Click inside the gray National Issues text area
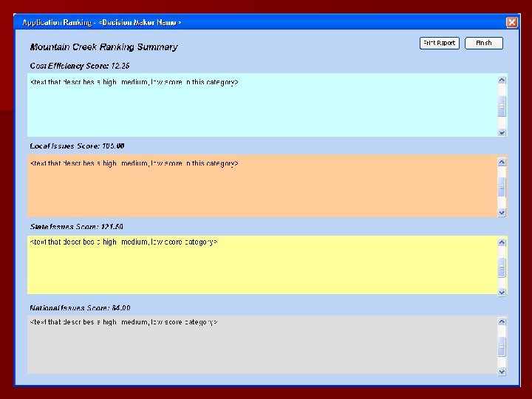Image resolution: width=532 pixels, height=399 pixels. pos(262,345)
